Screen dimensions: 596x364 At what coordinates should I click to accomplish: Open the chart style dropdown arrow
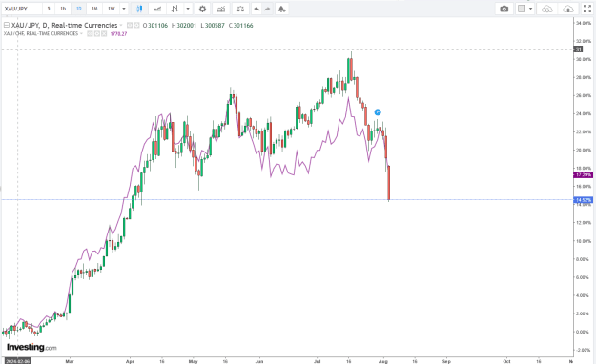click(x=188, y=9)
